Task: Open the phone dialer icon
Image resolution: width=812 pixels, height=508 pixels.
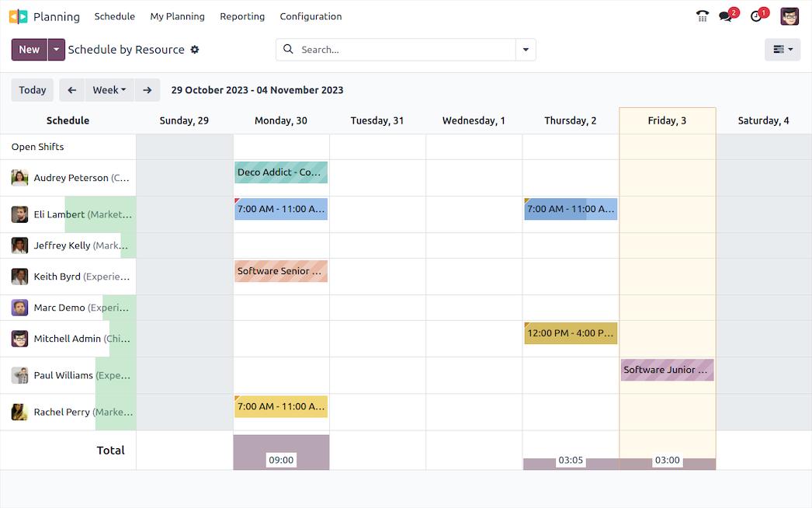Action: [703, 16]
